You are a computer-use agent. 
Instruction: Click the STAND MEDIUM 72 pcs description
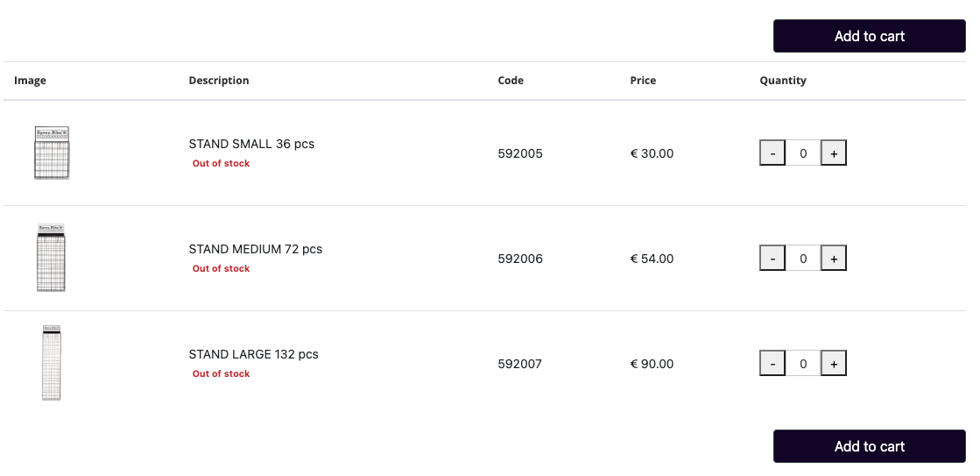pos(256,249)
